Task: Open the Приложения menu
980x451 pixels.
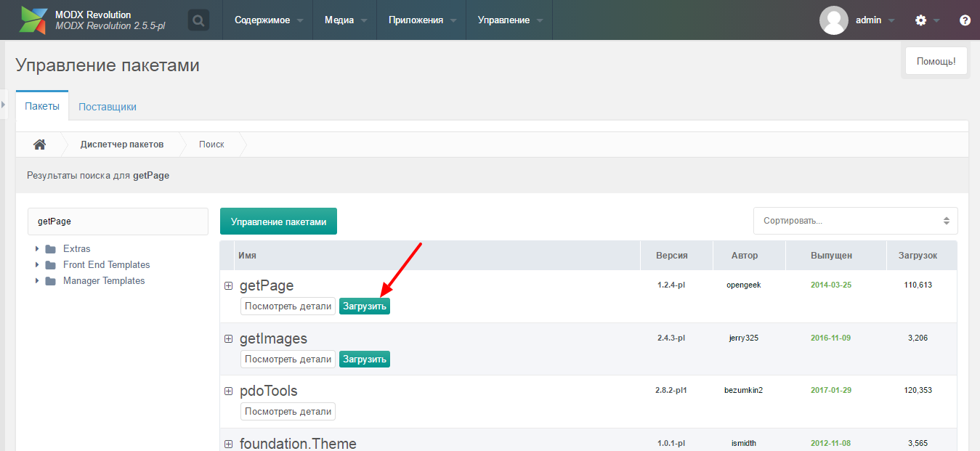Action: pyautogui.click(x=422, y=20)
